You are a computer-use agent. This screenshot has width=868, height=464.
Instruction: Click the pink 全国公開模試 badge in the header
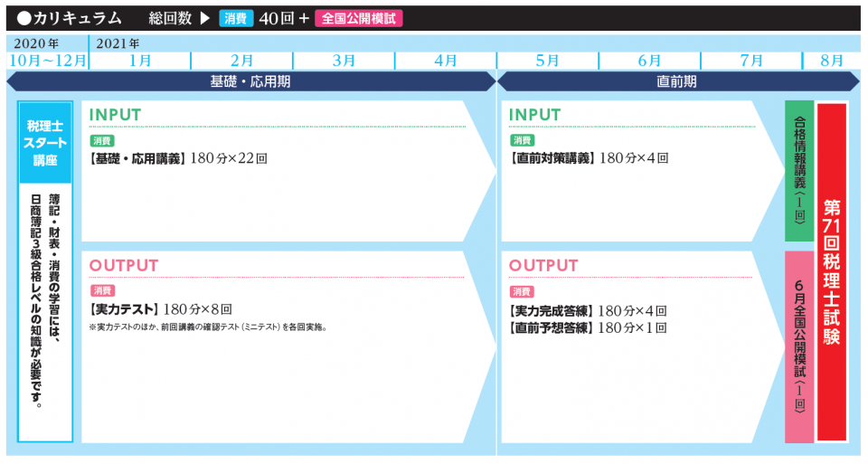coord(358,18)
